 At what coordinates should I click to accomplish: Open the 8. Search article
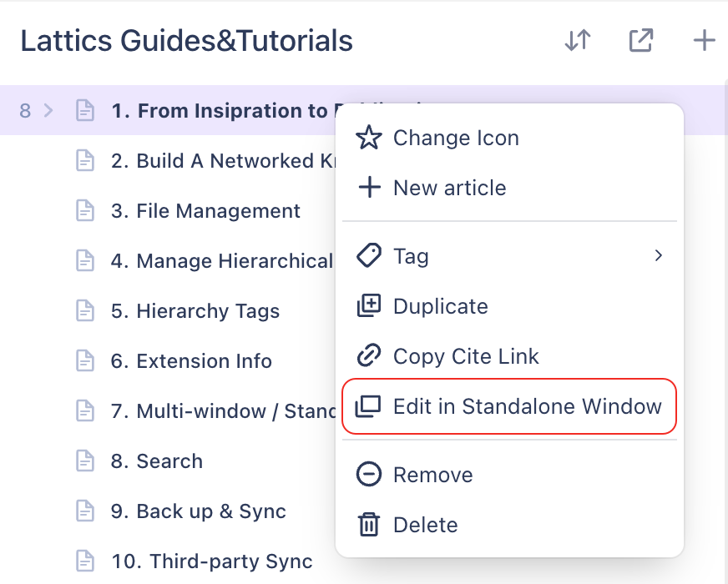[x=157, y=461]
